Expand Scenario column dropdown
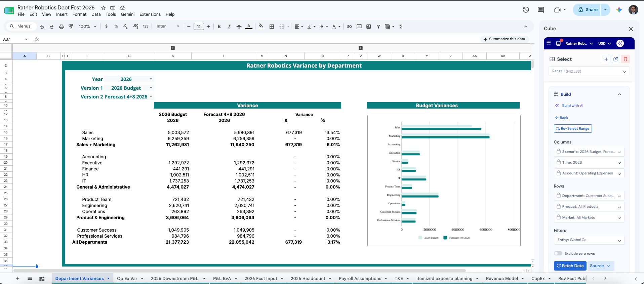 pos(589,152)
